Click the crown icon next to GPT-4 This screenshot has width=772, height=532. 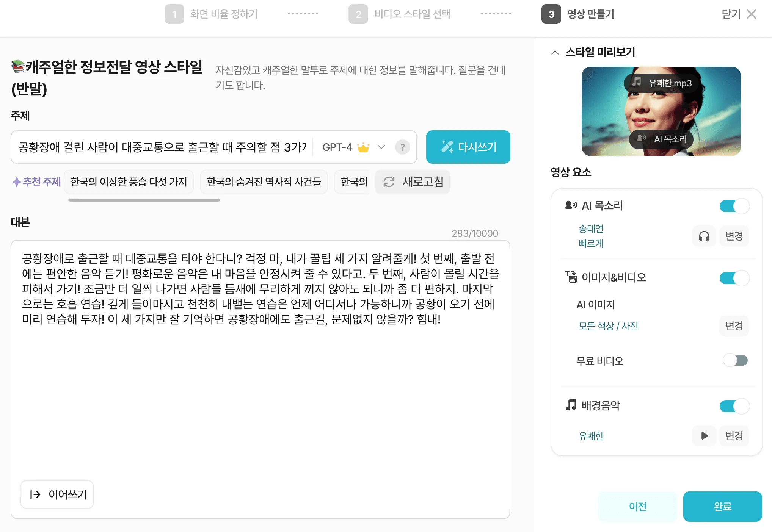coord(364,147)
